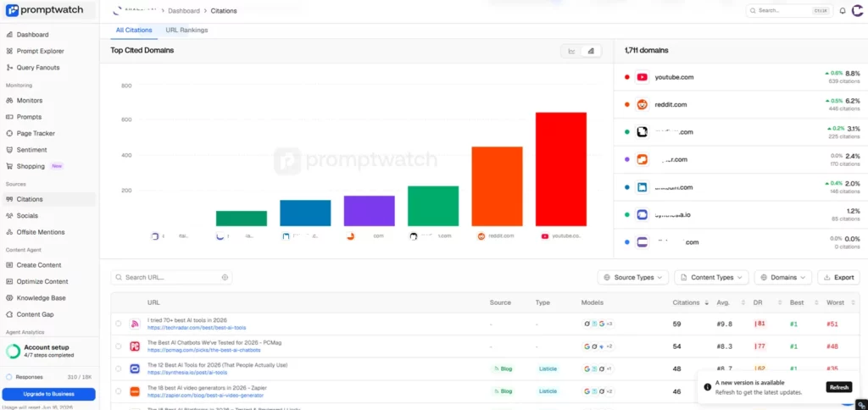This screenshot has width=868, height=410.
Task: Open the Source Types dropdown
Action: tap(632, 277)
